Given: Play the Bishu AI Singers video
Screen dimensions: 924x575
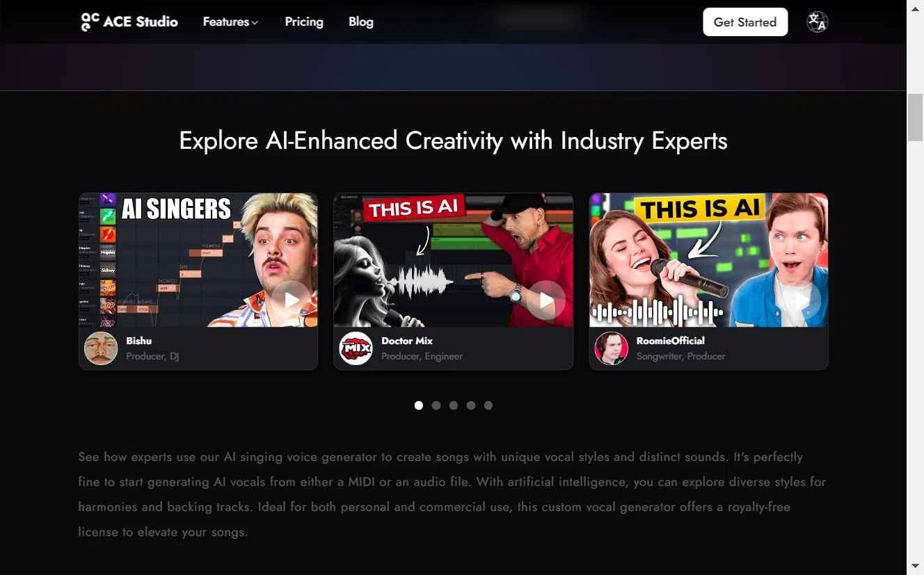Looking at the screenshot, I should pyautogui.click(x=292, y=300).
